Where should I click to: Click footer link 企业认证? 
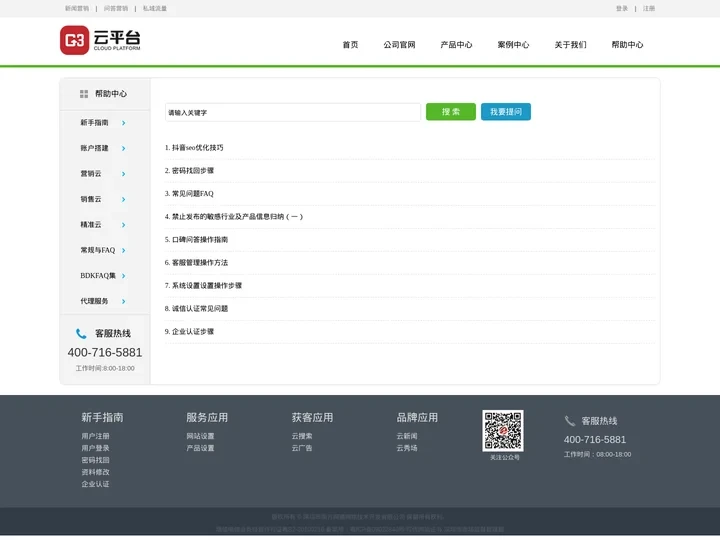point(96,484)
